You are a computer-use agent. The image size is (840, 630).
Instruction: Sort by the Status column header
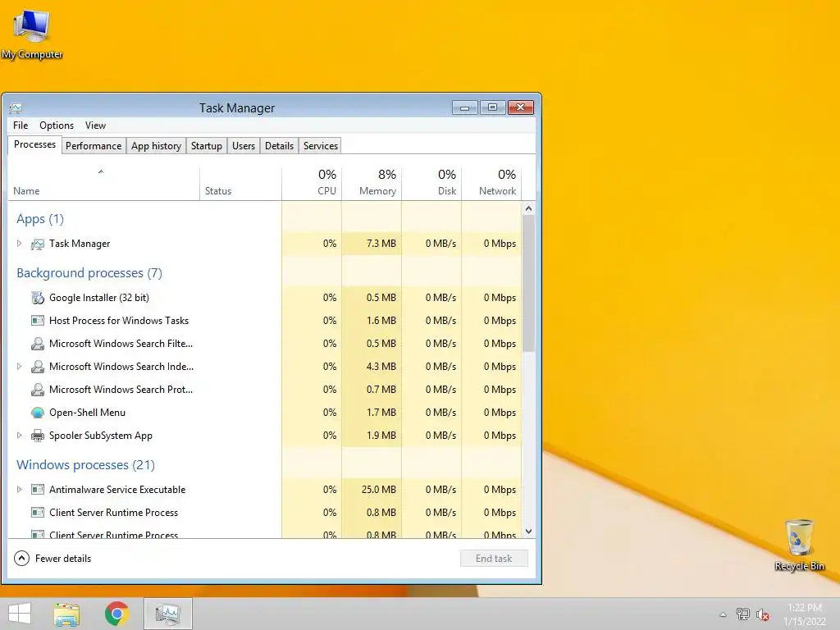click(x=240, y=184)
